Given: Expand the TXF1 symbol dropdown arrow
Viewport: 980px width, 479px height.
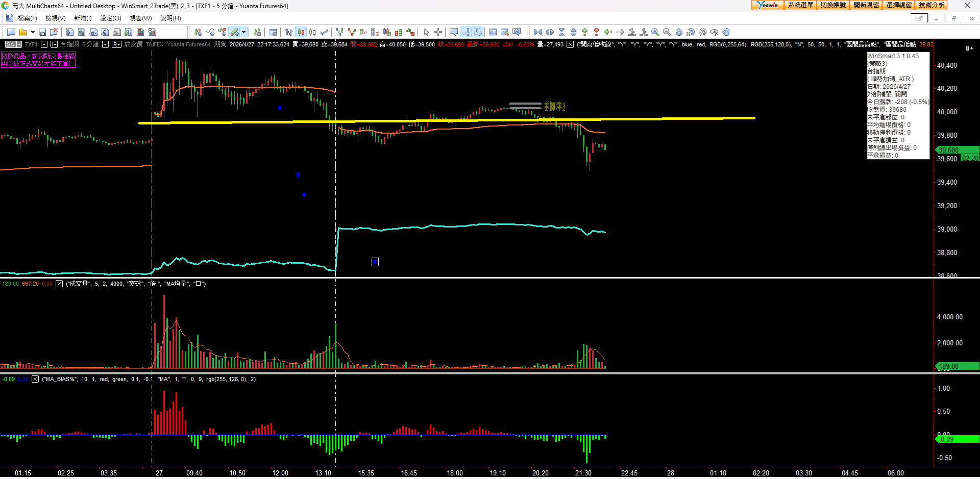Looking at the screenshot, I should 44,44.
